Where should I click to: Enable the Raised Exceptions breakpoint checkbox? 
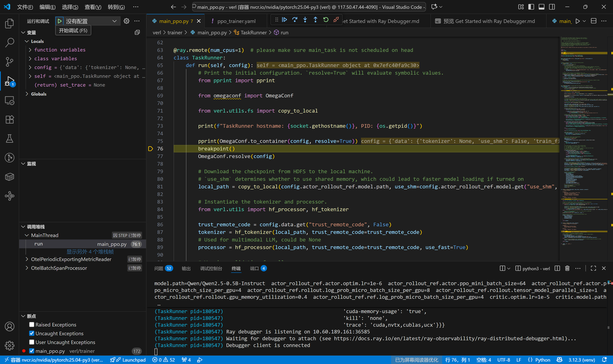[32, 325]
